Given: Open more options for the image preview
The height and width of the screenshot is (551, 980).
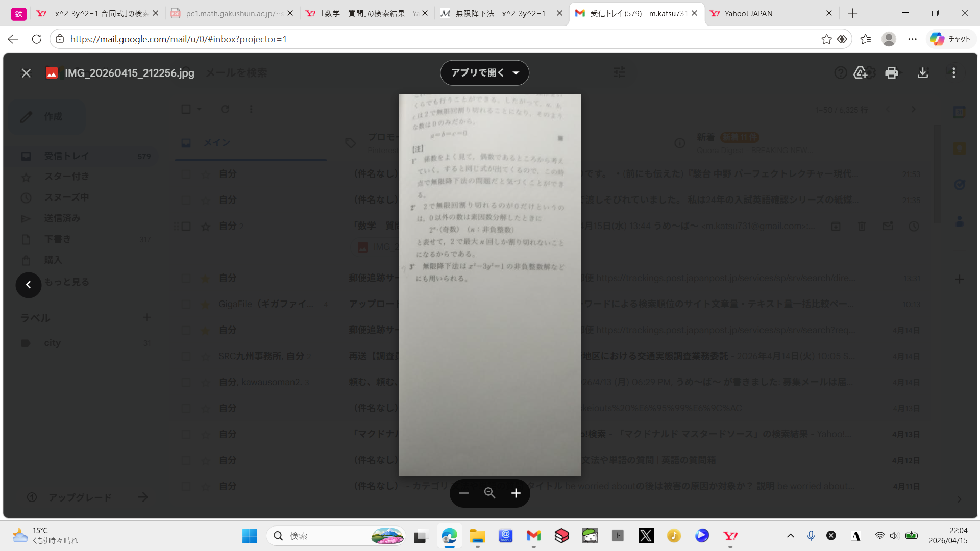Looking at the screenshot, I should [953, 72].
